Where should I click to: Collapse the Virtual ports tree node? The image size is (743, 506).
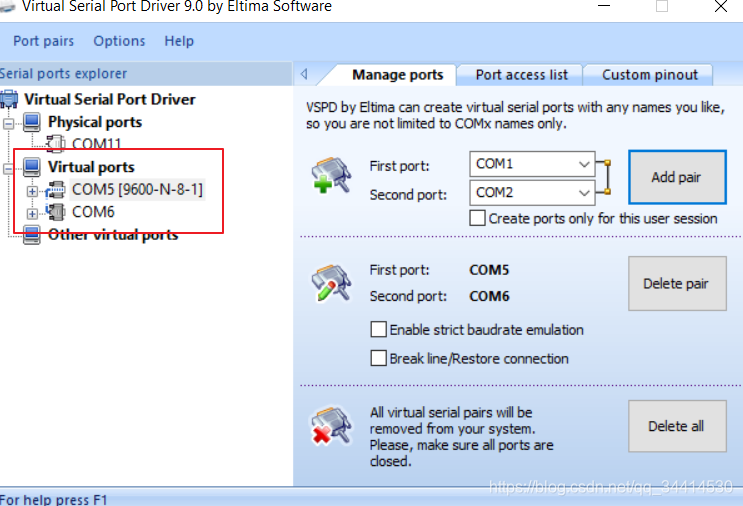tap(9, 169)
